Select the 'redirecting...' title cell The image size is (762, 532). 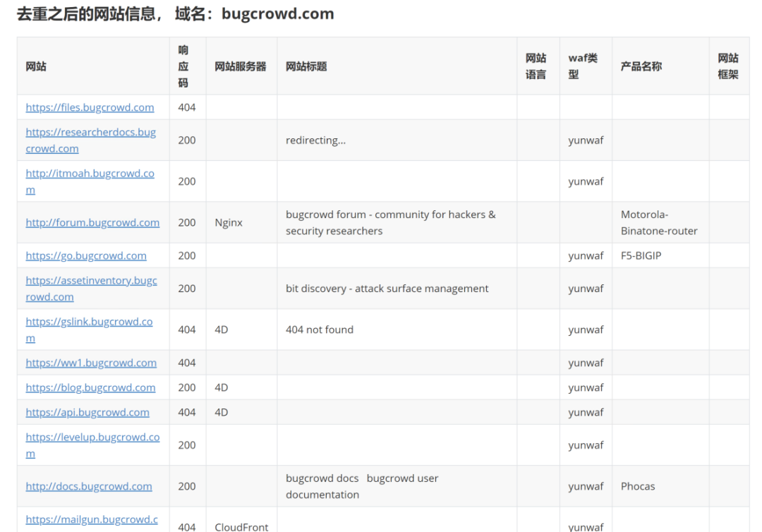(316, 140)
